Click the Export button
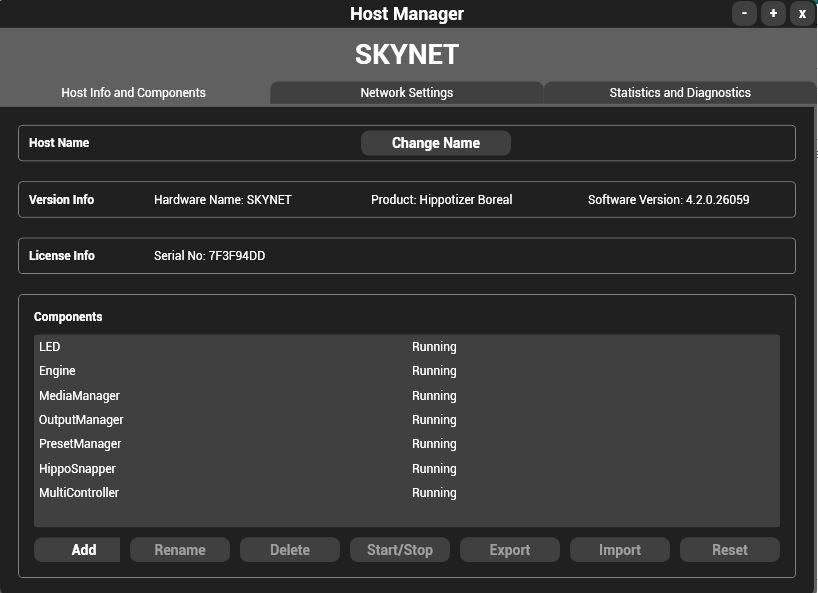Viewport: 818px width, 593px height. [509, 549]
